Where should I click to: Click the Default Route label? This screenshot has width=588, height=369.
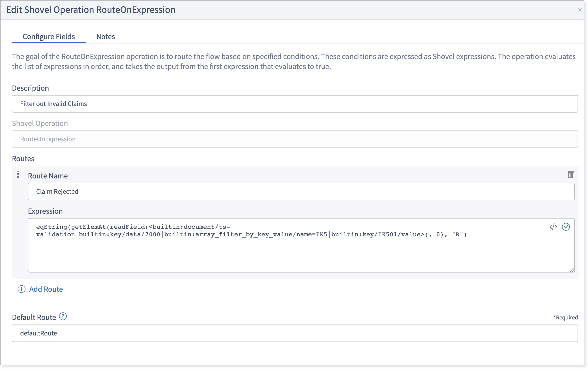(x=34, y=317)
